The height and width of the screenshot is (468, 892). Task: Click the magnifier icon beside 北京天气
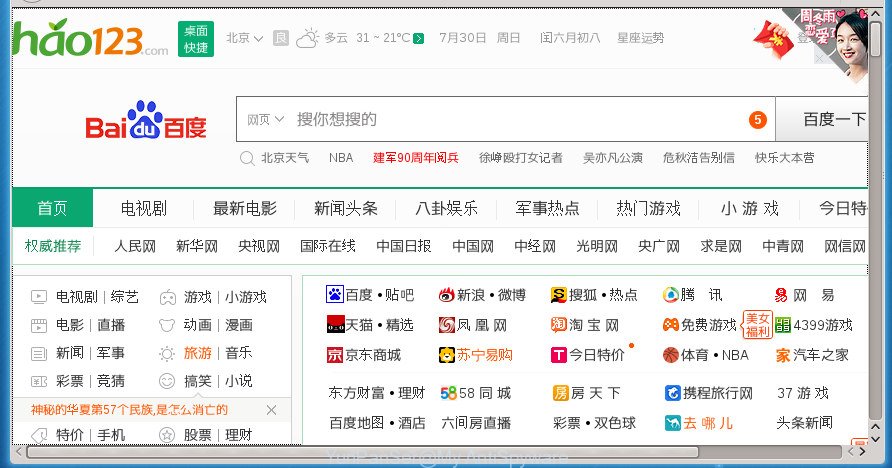pos(247,158)
